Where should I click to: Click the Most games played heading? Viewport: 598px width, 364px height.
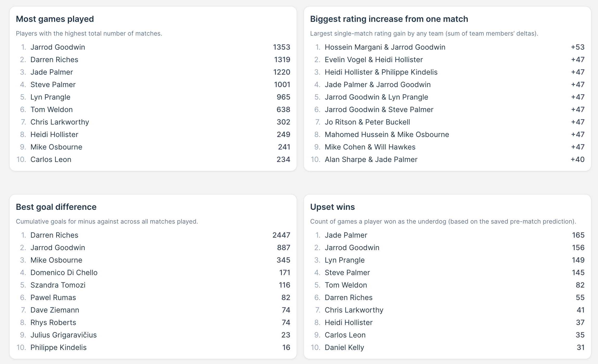[55, 19]
